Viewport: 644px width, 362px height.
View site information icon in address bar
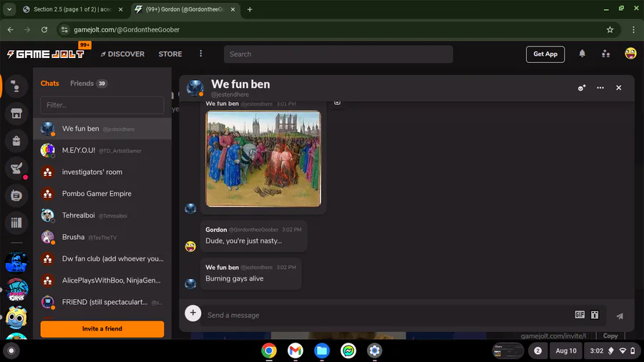[64, 29]
